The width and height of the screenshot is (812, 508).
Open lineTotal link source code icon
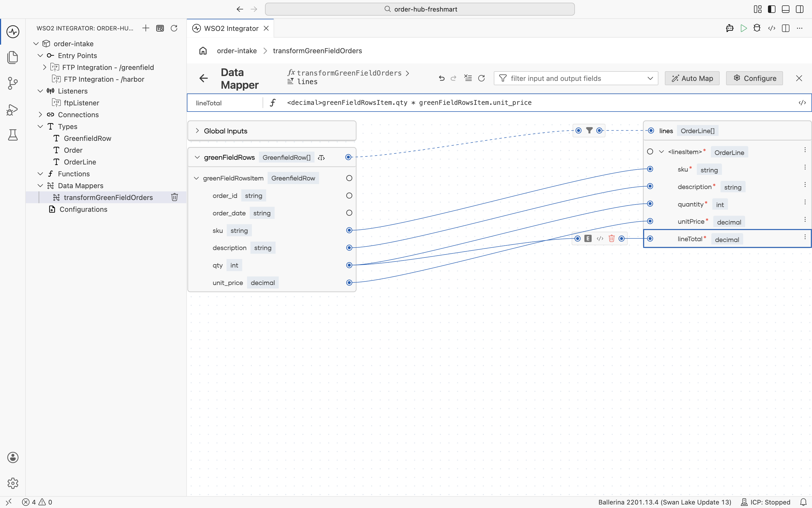click(x=600, y=239)
